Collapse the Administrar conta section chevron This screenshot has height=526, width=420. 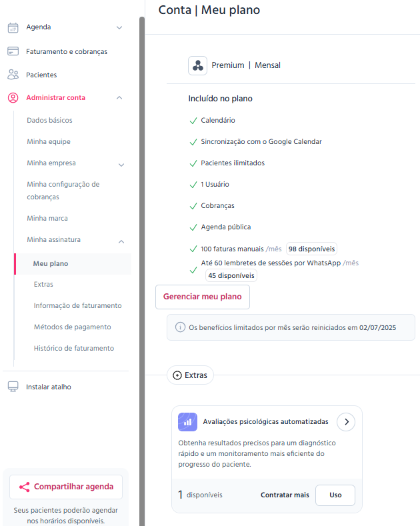[119, 97]
